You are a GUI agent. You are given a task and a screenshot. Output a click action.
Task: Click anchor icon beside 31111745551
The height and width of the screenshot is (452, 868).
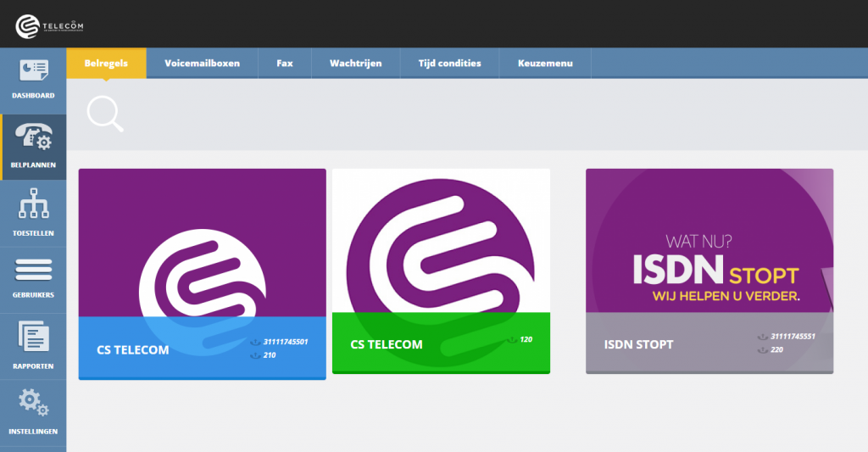(762, 337)
